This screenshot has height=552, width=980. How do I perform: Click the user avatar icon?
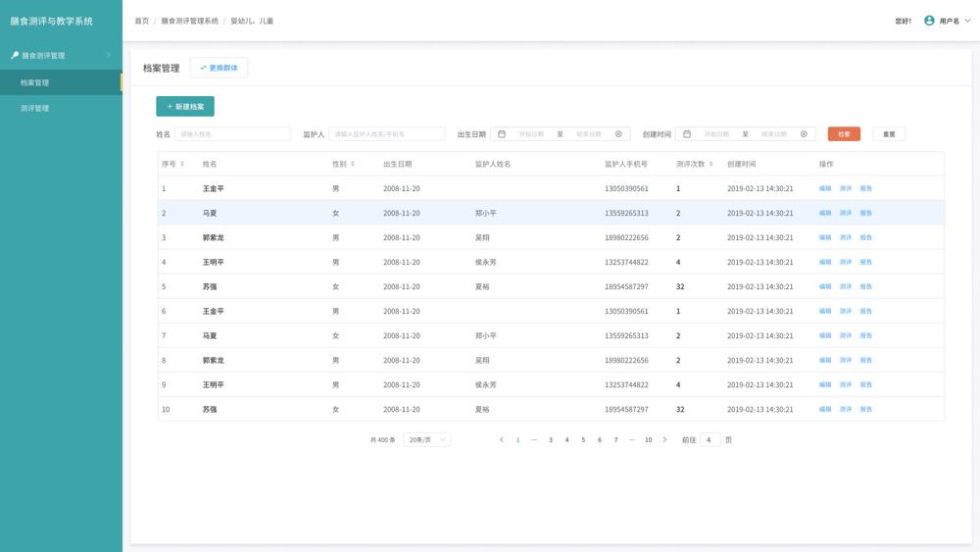pyautogui.click(x=929, y=21)
